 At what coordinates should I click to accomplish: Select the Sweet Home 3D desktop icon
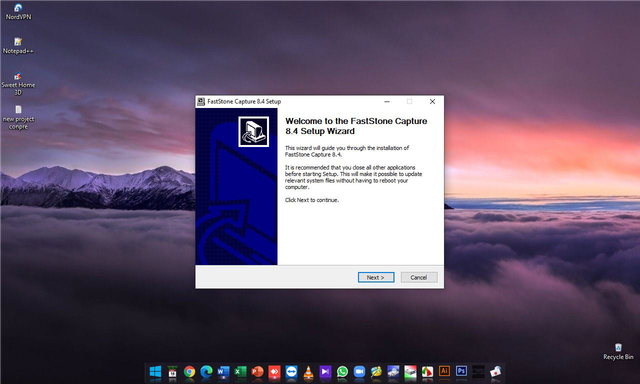click(x=18, y=84)
